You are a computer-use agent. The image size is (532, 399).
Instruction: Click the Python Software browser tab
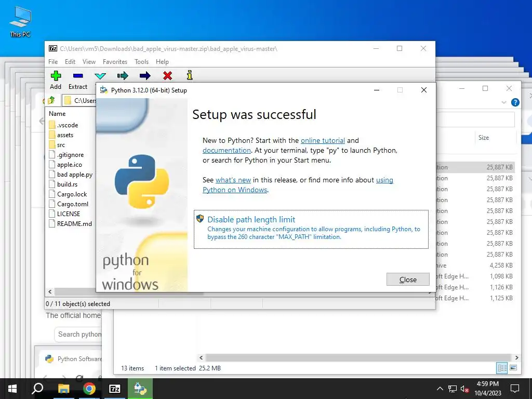pos(73,358)
